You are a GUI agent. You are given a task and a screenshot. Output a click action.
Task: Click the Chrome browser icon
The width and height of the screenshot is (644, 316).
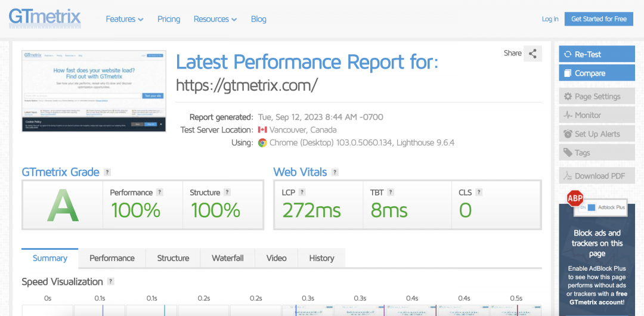[x=262, y=142]
